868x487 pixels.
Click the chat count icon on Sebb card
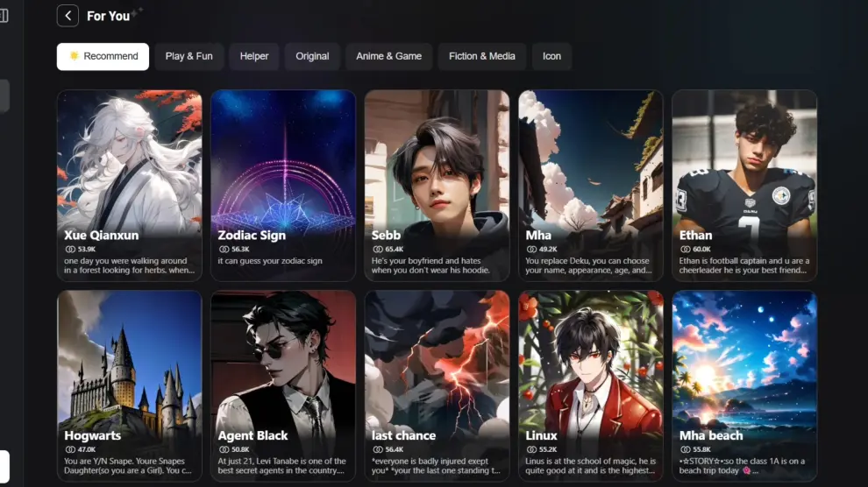pyautogui.click(x=378, y=250)
